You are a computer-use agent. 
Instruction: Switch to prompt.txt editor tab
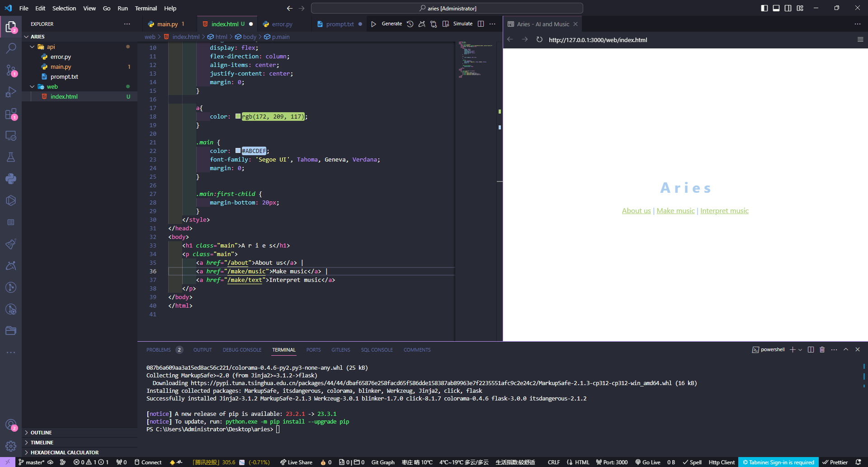340,24
